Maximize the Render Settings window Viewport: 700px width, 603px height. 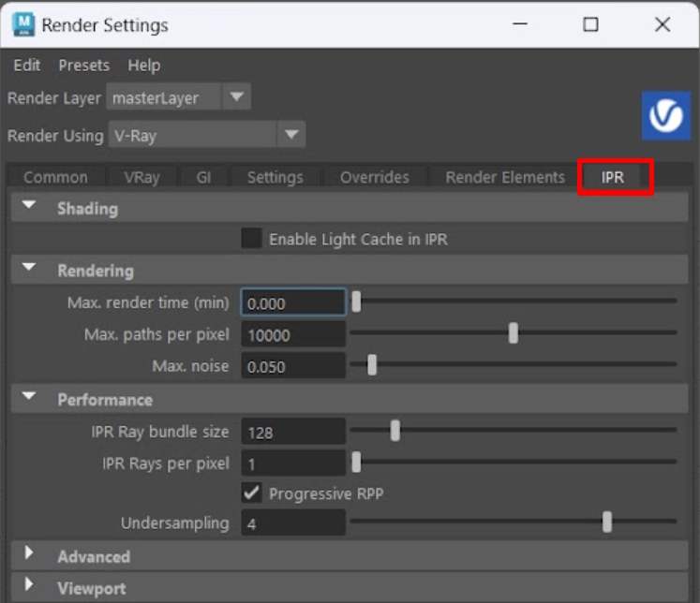click(590, 24)
